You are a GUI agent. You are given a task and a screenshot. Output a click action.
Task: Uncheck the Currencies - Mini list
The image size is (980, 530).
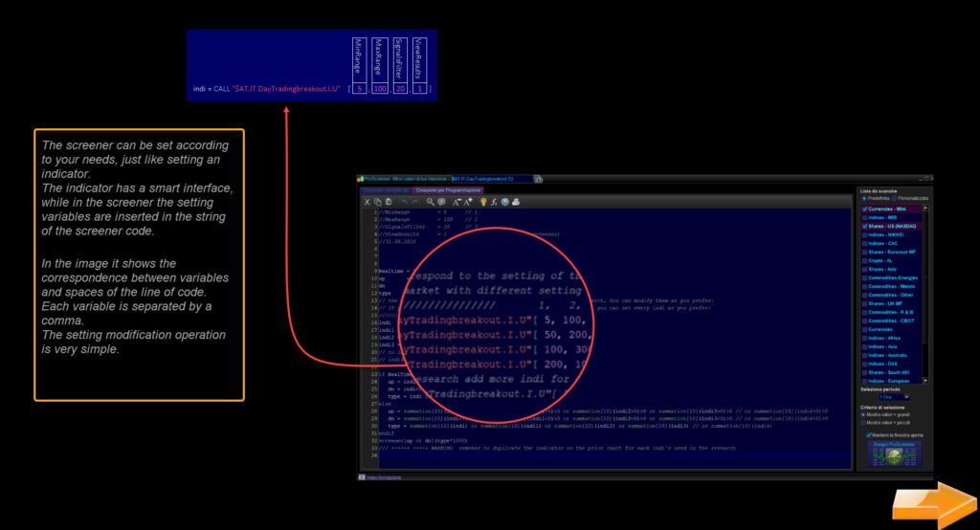pyautogui.click(x=865, y=209)
